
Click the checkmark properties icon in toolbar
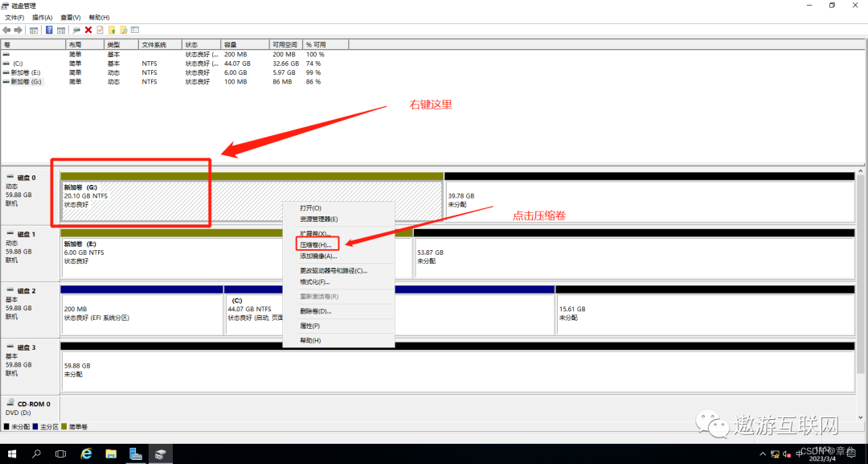pyautogui.click(x=100, y=30)
